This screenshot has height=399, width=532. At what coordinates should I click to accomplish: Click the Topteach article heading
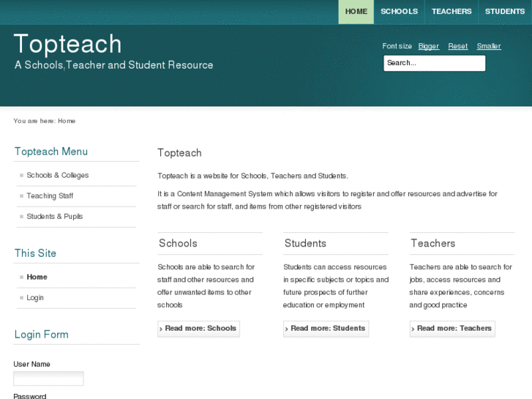pyautogui.click(x=179, y=153)
